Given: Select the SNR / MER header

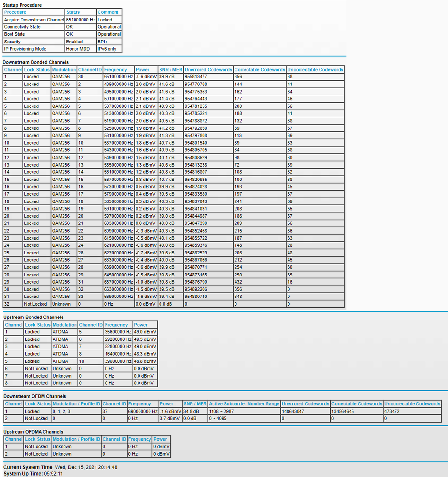Looking at the screenshot, I should 171,69.
